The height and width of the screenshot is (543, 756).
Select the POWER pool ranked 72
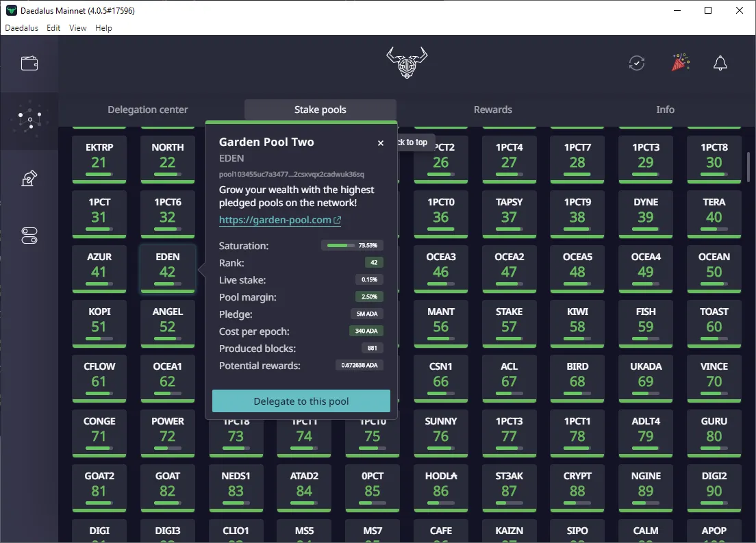(x=168, y=433)
